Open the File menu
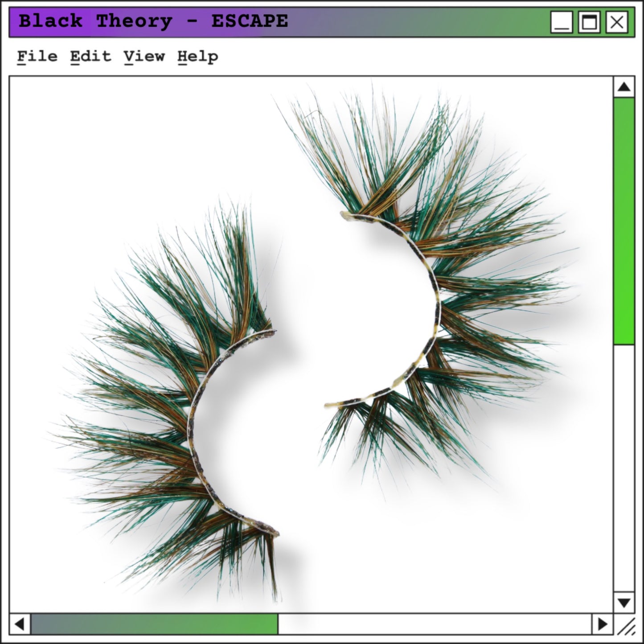644x644 pixels. [x=37, y=57]
